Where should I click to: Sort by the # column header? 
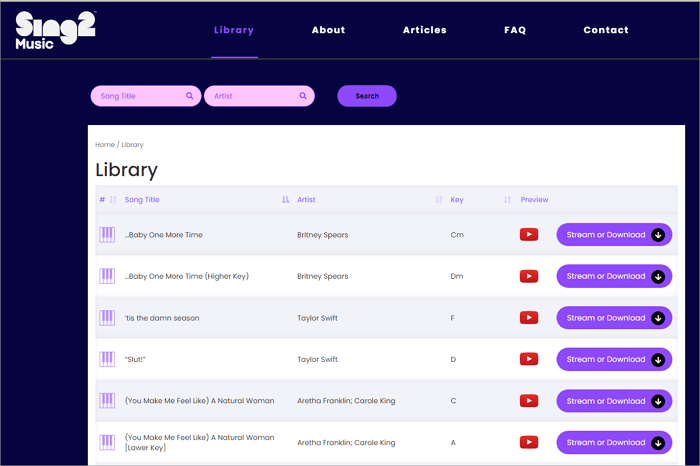tap(103, 200)
